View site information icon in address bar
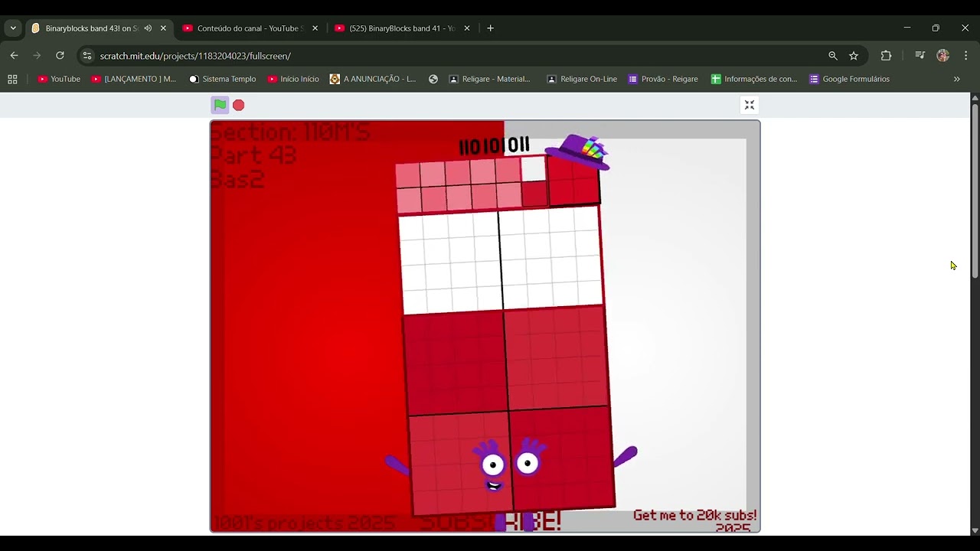980x551 pixels. 87,56
